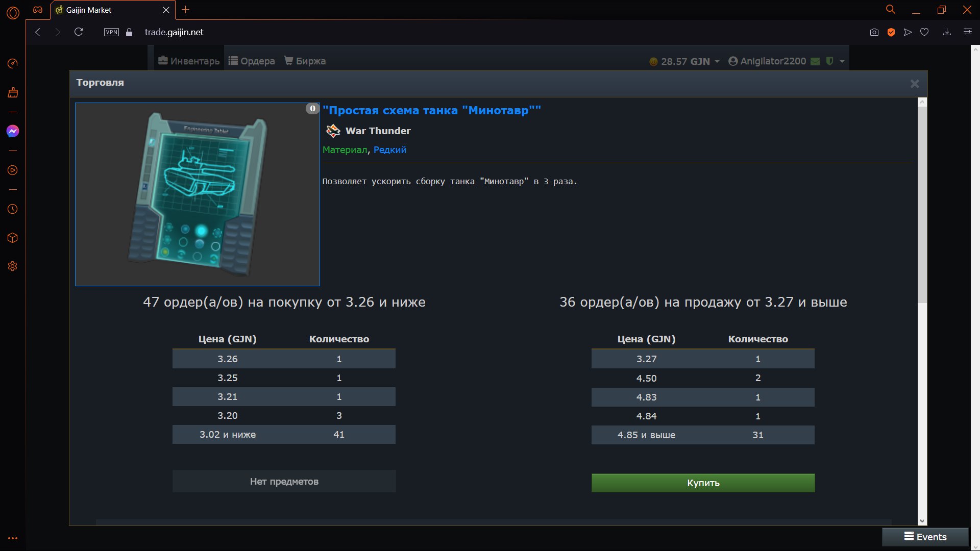Open Extensions cube icon in sidebar
Screen dimensions: 980x551
click(13, 238)
